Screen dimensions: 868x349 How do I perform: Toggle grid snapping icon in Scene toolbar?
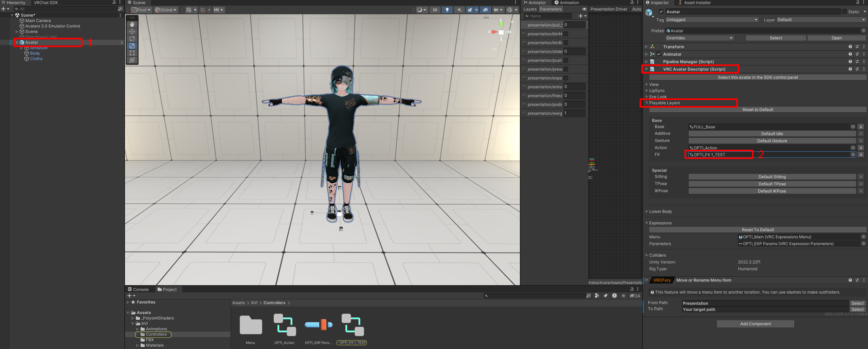click(x=203, y=10)
